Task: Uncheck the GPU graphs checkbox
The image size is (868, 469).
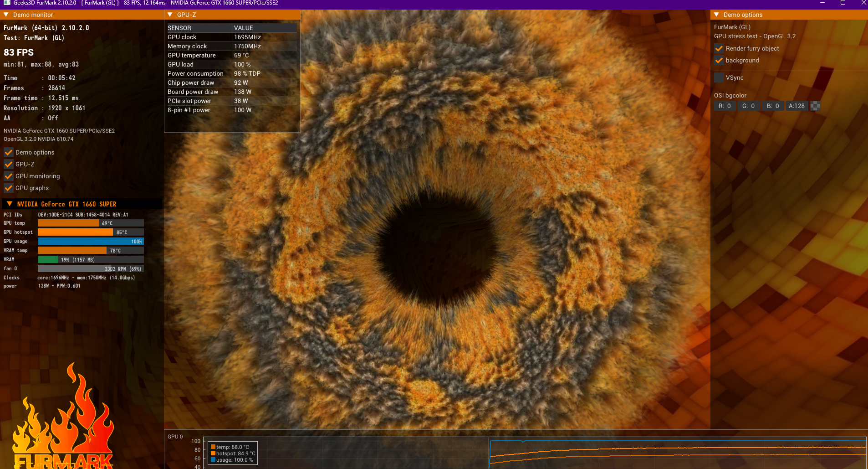Action: click(x=9, y=188)
